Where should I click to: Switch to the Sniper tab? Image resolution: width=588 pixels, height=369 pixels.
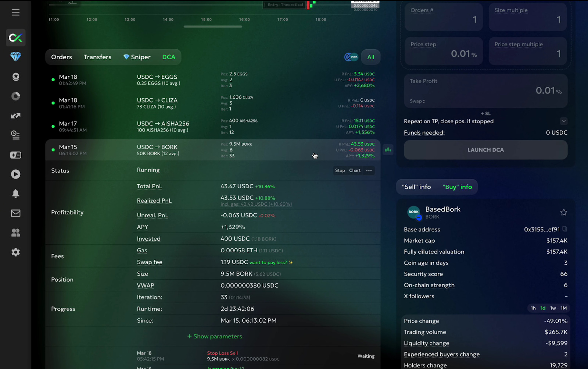(x=137, y=57)
